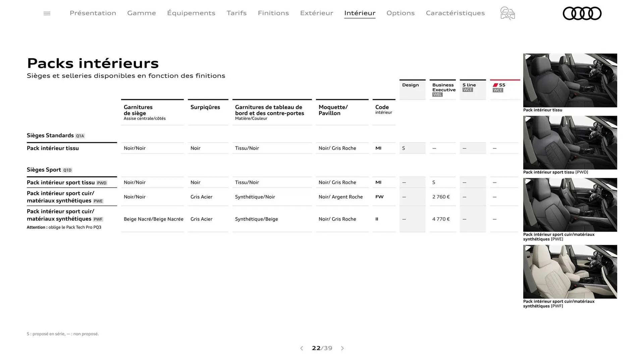
Task: Go to the next page arrow
Action: [342, 348]
